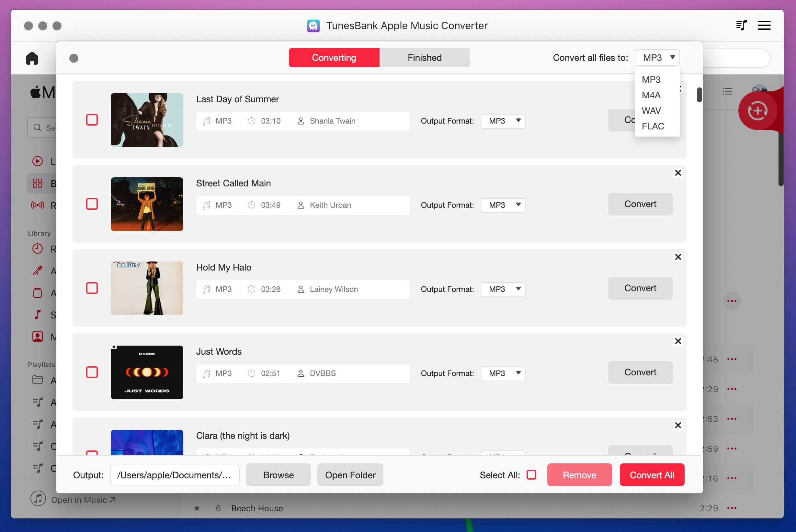Select FLAC from Convert all files dropdown
796x532 pixels.
653,126
